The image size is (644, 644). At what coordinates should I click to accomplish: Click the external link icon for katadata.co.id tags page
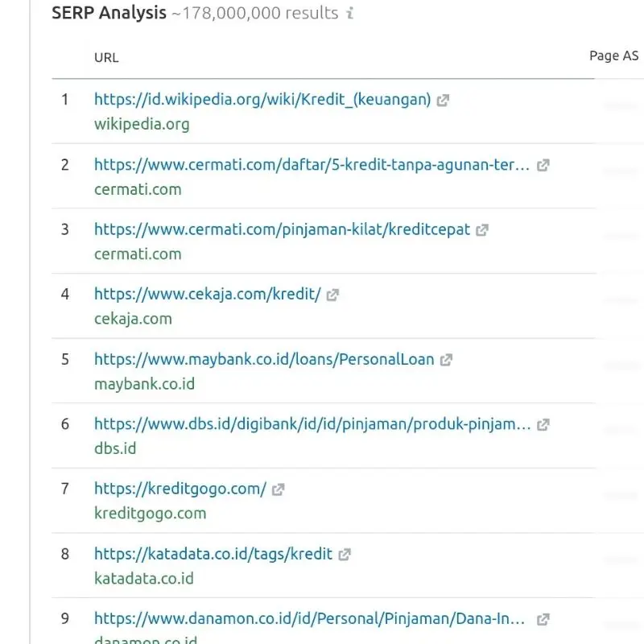(346, 554)
